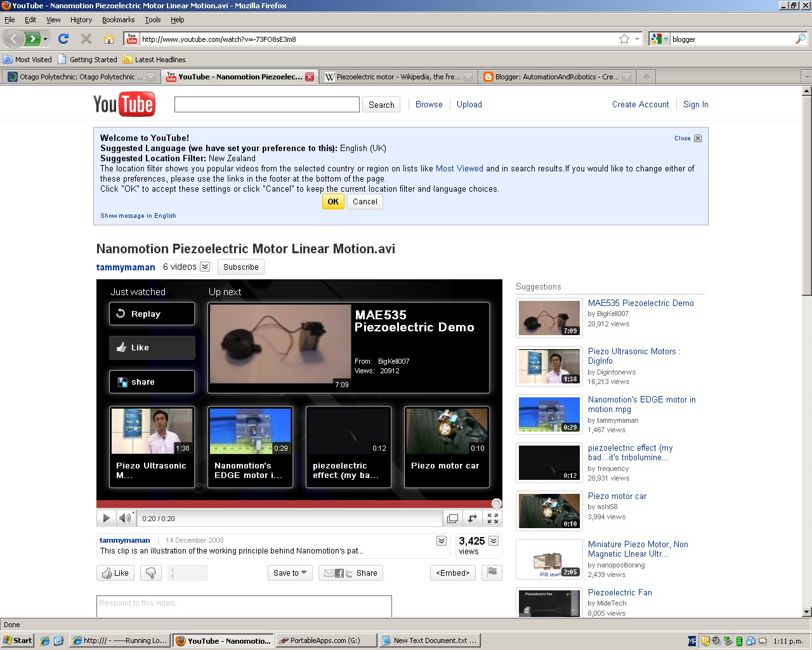This screenshot has width=812, height=650.
Task: Expand the video description arrow
Action: point(442,541)
